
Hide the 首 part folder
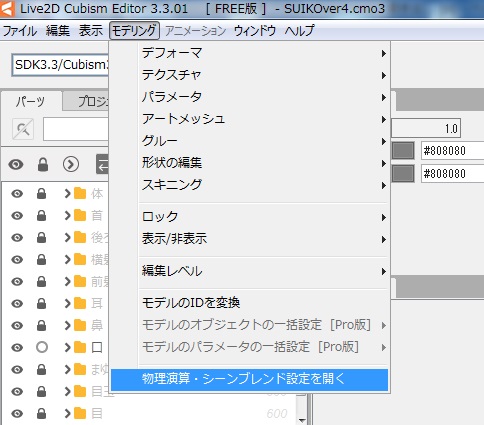(17, 216)
